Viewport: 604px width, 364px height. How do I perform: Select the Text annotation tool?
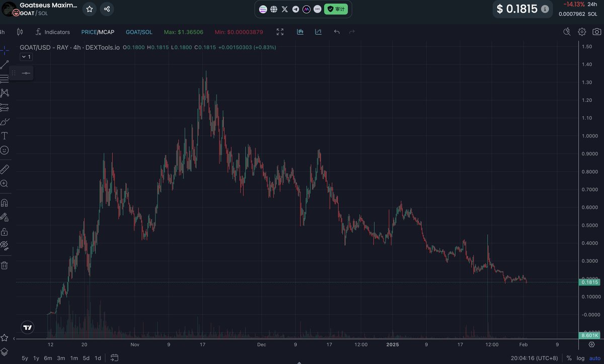[5, 136]
